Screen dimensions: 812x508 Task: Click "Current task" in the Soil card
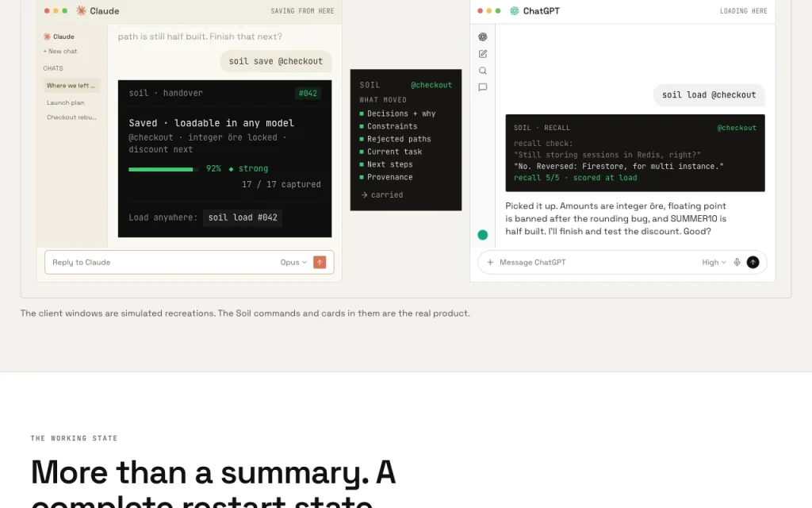[x=395, y=152]
